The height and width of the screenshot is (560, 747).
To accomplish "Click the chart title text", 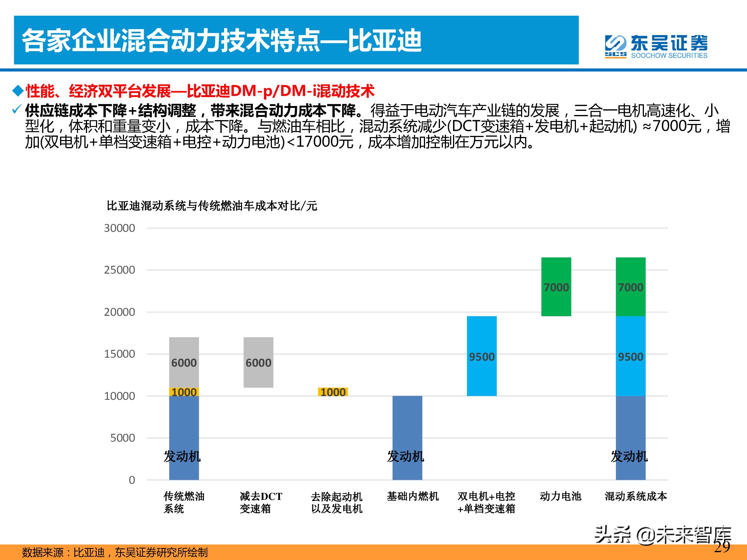I will [x=212, y=206].
